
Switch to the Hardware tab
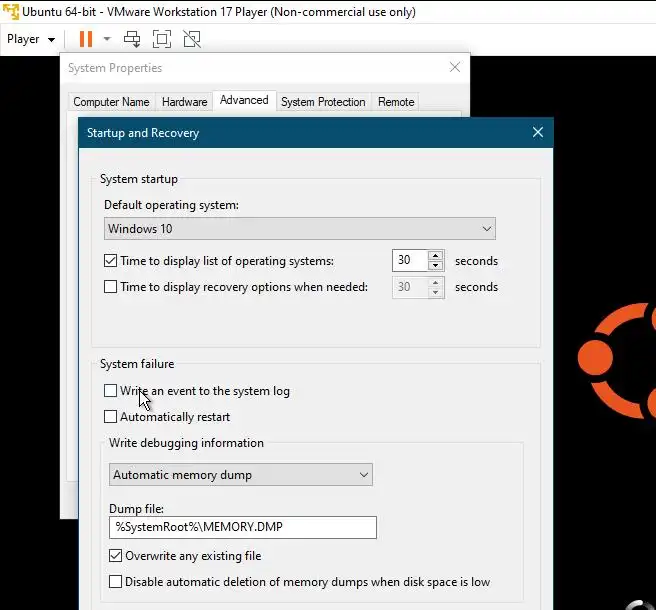pos(184,102)
